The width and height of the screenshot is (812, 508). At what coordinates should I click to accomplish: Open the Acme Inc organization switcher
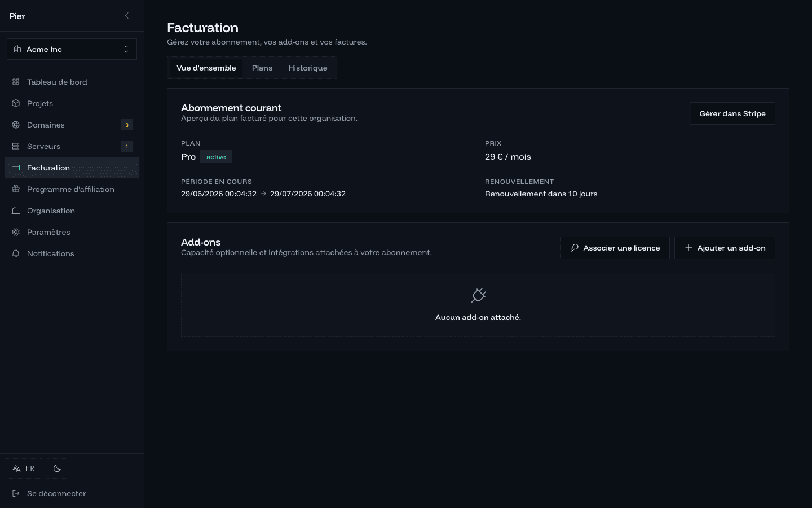click(x=72, y=49)
